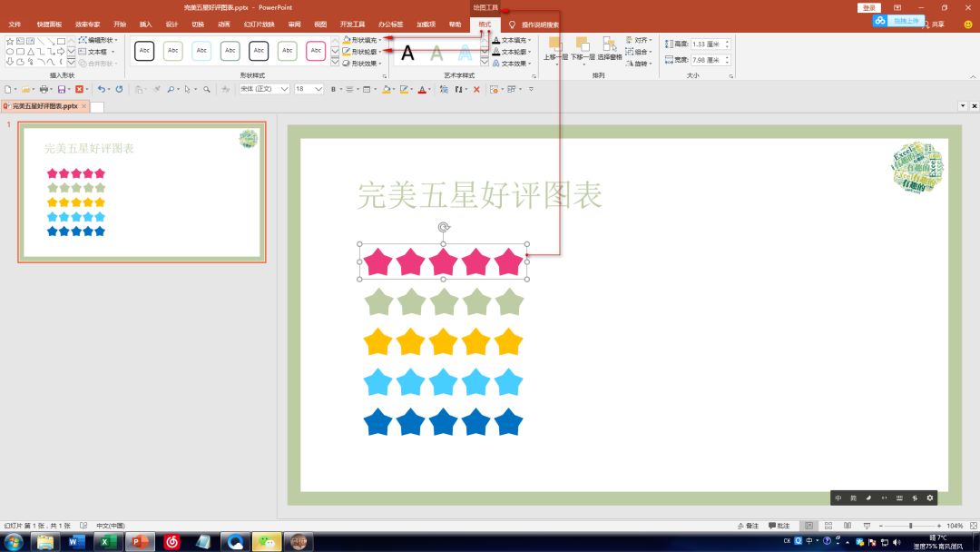The width and height of the screenshot is (980, 552).
Task: Open the 插入 ribbon tab
Action: (x=145, y=25)
